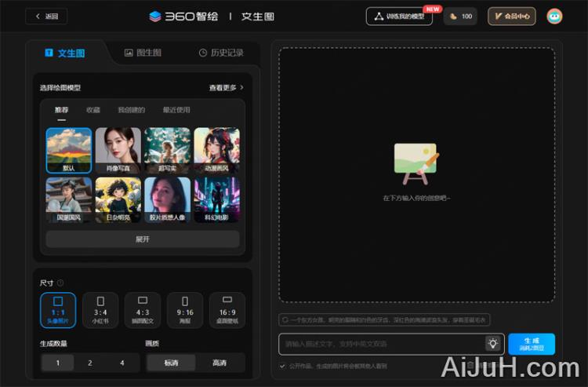Screen dimensions: 588x387
Task: Click the lightbulb prompt inspiration icon
Action: (493, 344)
